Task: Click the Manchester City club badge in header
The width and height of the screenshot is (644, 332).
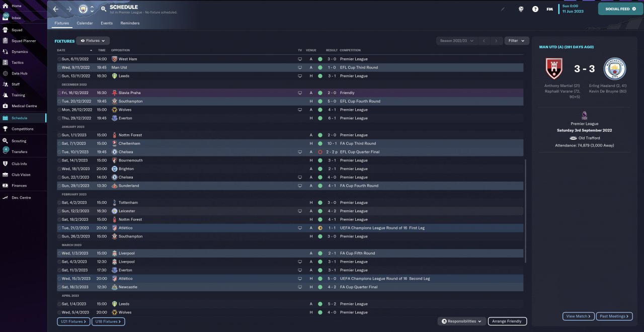Action: coord(83,9)
